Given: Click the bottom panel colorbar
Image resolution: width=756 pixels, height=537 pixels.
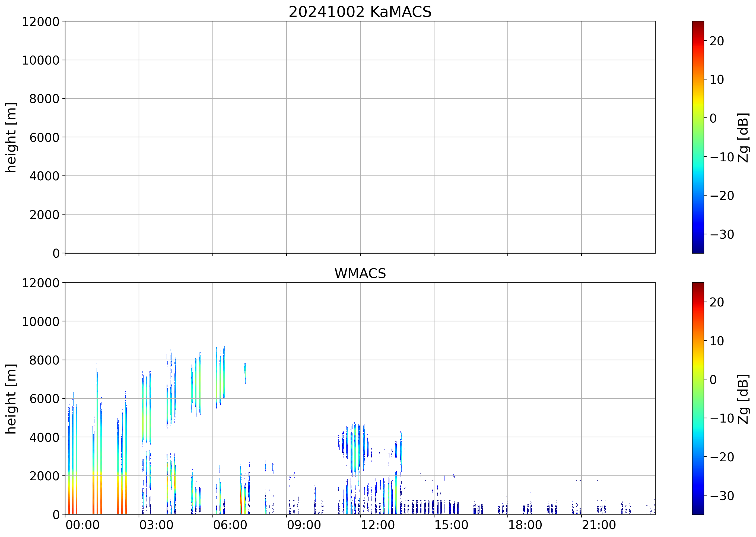Looking at the screenshot, I should click(698, 398).
